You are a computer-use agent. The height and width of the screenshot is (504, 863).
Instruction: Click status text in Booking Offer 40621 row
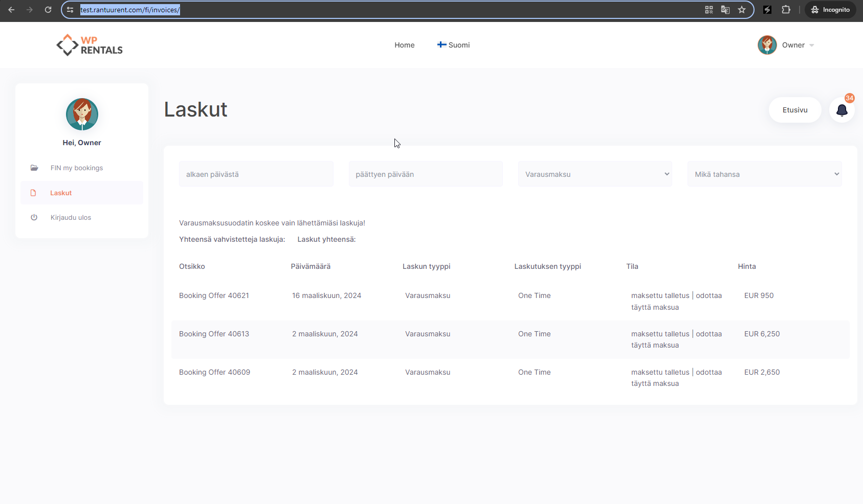coord(676,301)
